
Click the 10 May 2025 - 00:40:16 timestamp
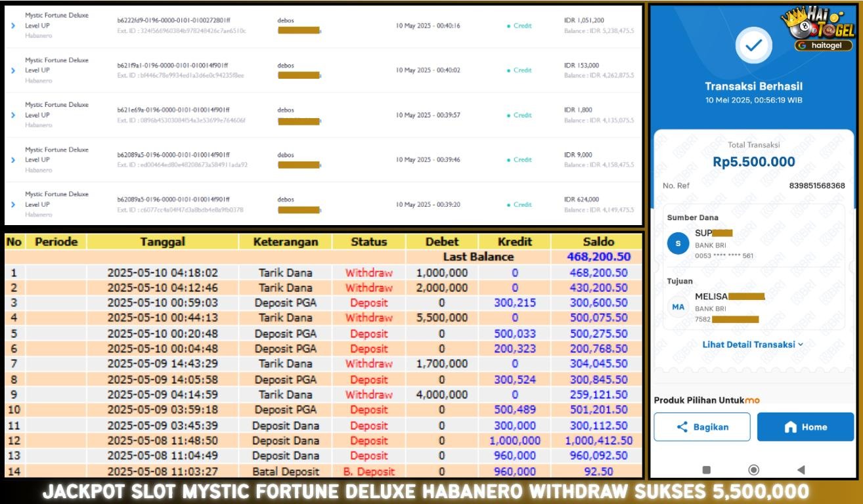428,26
